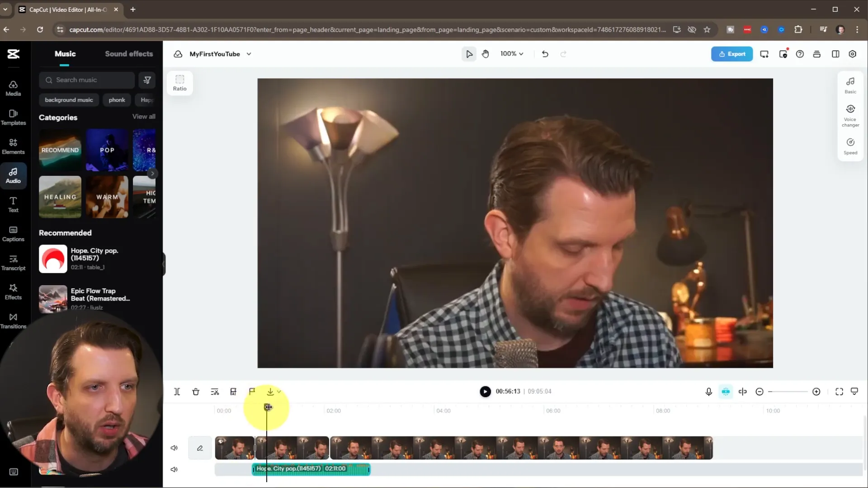Click the Search music field
The image size is (868, 488).
[87, 80]
